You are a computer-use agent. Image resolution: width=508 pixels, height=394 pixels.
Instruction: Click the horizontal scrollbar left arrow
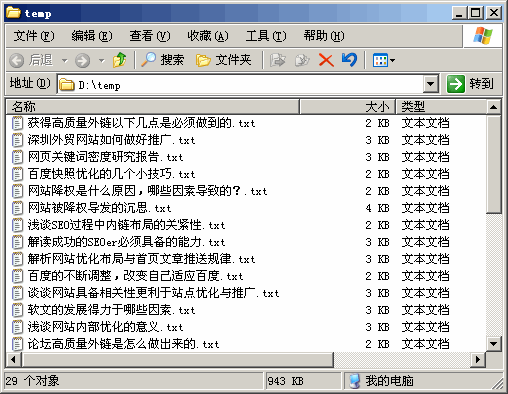coord(13,360)
